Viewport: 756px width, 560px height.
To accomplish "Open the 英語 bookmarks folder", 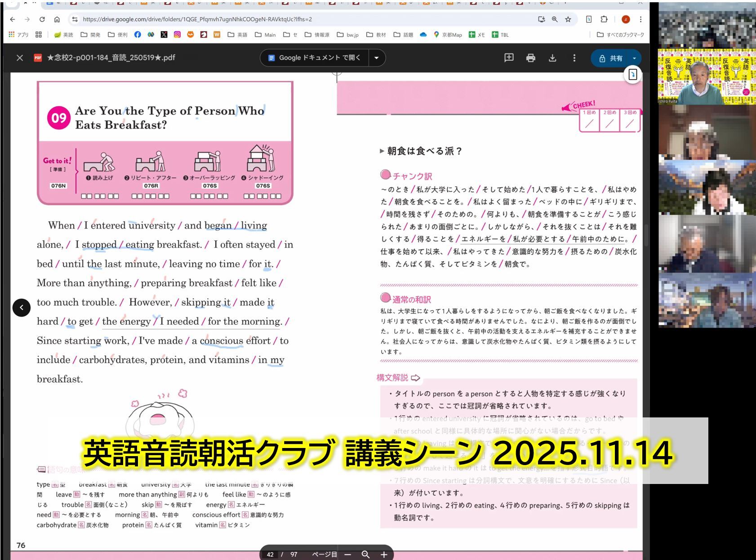I will 237,35.
